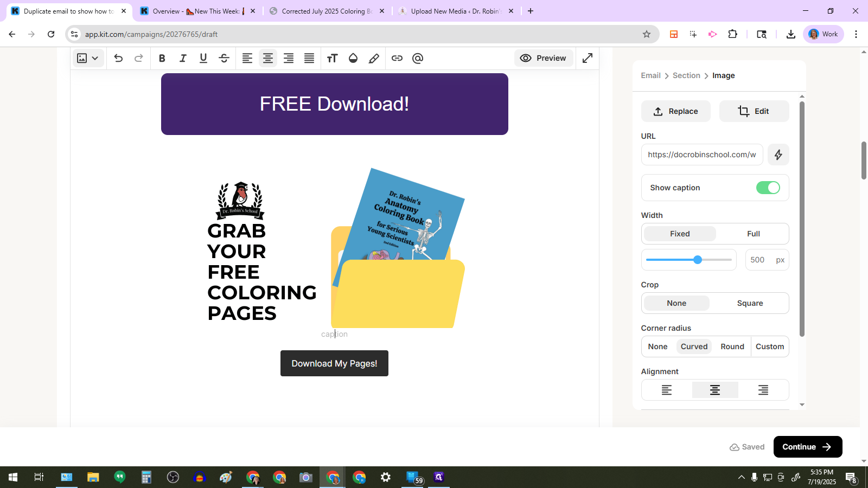This screenshot has height=488, width=868.
Task: Select Custom corner radius option
Action: point(769,346)
